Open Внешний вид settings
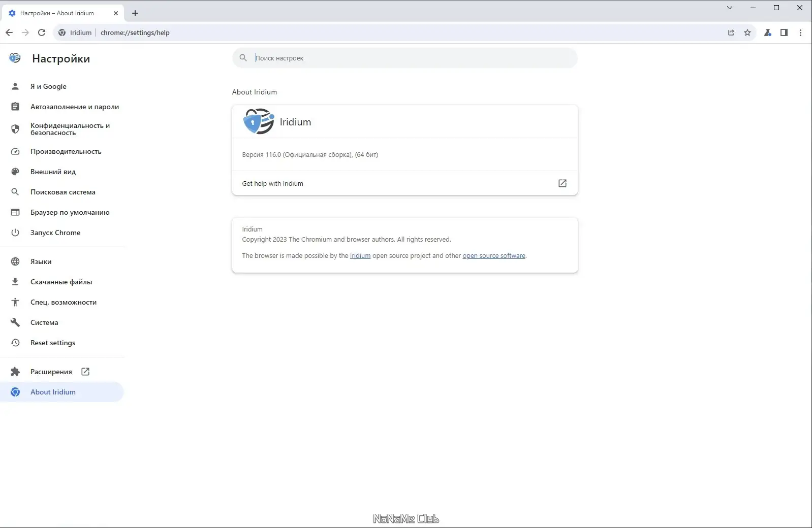The height and width of the screenshot is (528, 812). point(62,172)
